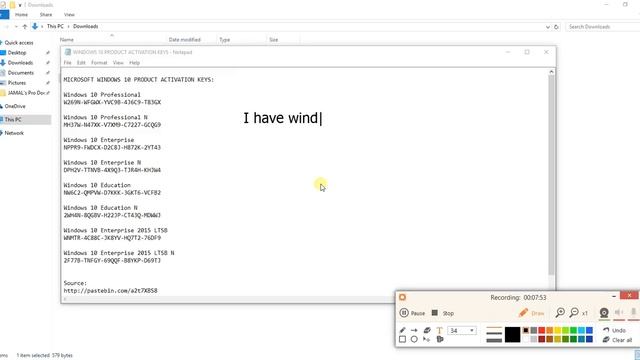Pick the bright red color swatch

coord(542,330)
